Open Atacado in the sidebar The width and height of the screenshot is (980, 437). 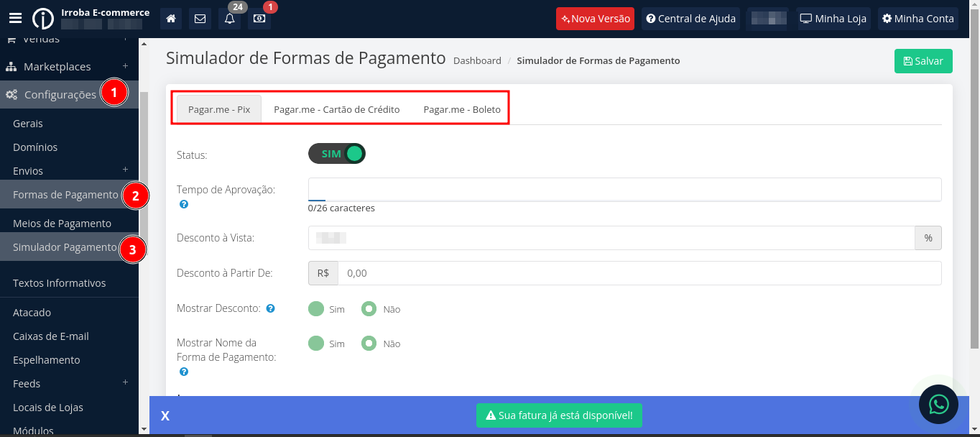pos(32,313)
